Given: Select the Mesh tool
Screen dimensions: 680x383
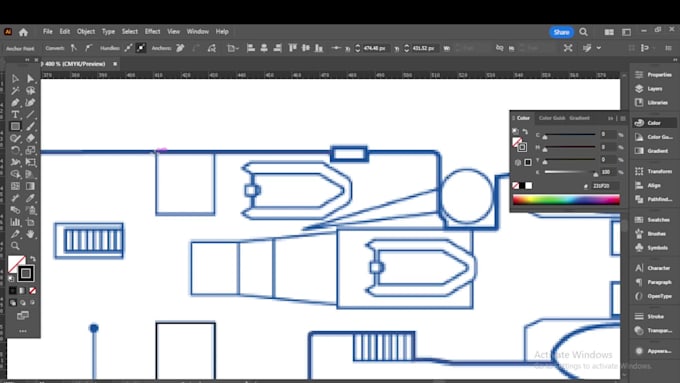Looking at the screenshot, I should (15, 186).
